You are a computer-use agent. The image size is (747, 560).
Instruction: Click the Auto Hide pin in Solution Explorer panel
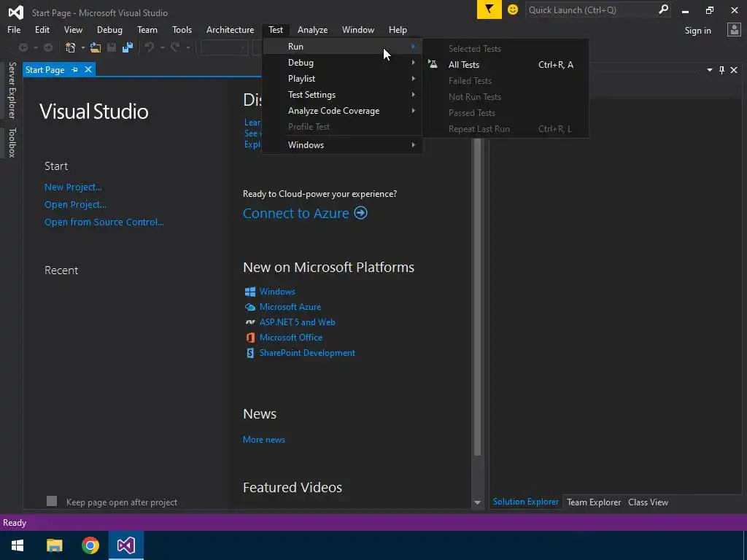click(x=721, y=70)
